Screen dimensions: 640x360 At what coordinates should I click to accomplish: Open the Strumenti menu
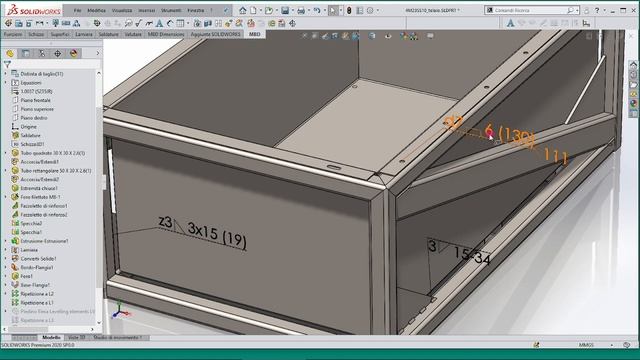coord(171,10)
